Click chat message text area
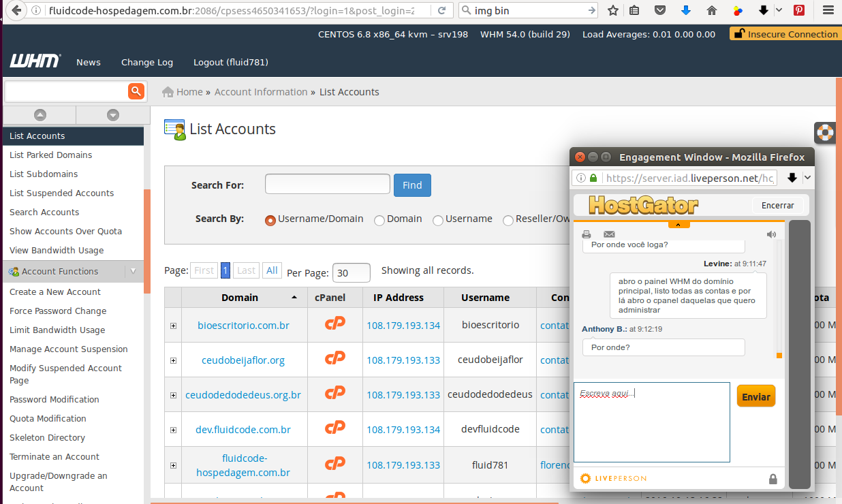The height and width of the screenshot is (504, 842). (x=652, y=422)
